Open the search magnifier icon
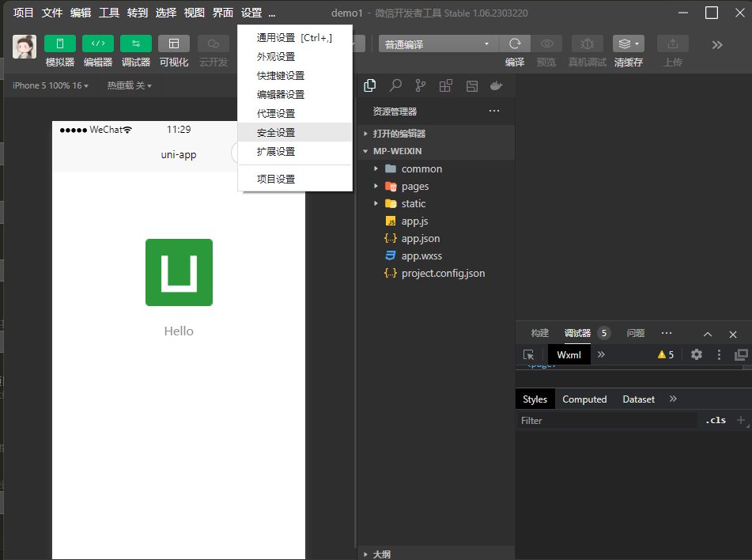The height and width of the screenshot is (560, 752). [395, 85]
